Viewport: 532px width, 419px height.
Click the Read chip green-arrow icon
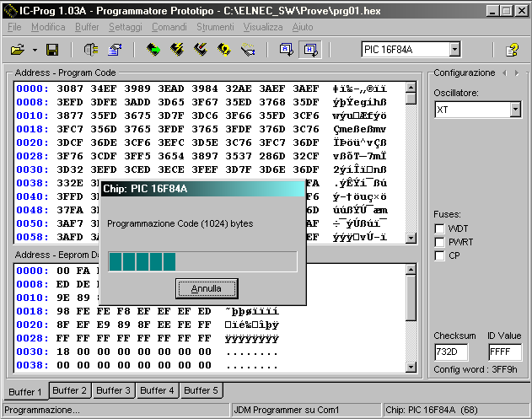coord(153,50)
